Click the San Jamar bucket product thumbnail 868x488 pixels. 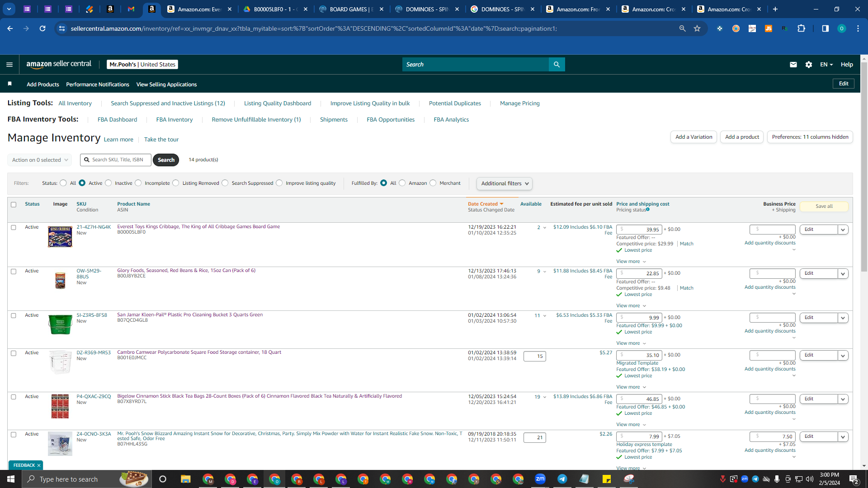[x=60, y=324]
